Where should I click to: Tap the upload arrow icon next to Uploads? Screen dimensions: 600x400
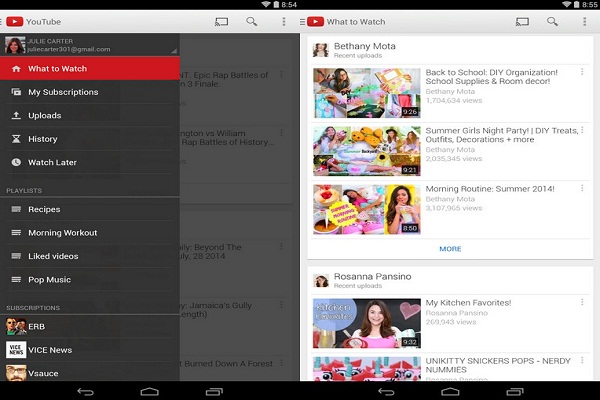pyautogui.click(x=16, y=115)
